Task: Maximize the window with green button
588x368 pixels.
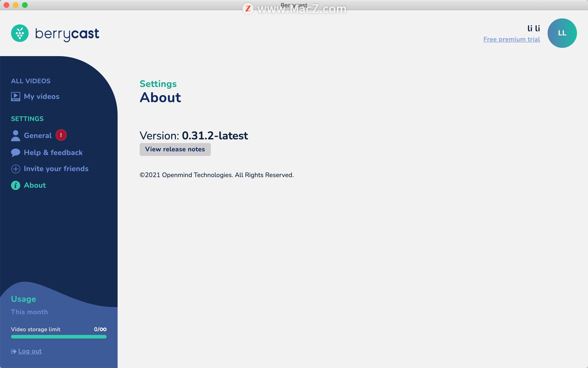Action: click(x=25, y=5)
